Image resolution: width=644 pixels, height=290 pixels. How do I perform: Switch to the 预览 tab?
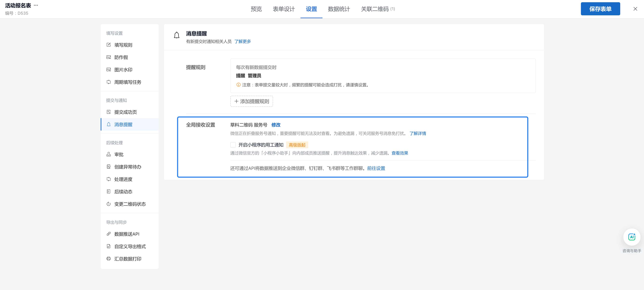(256, 9)
